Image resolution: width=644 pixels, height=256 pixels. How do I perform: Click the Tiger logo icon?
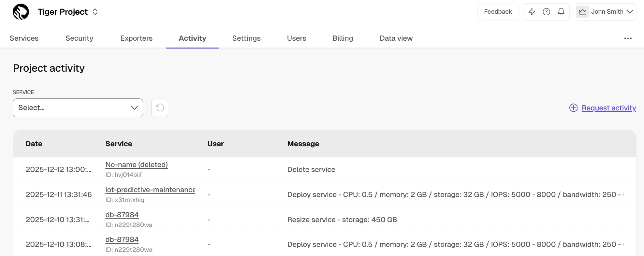(21, 12)
